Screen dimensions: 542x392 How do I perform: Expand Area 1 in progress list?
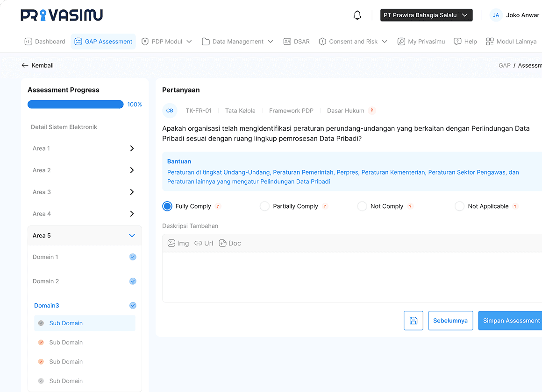pos(132,148)
